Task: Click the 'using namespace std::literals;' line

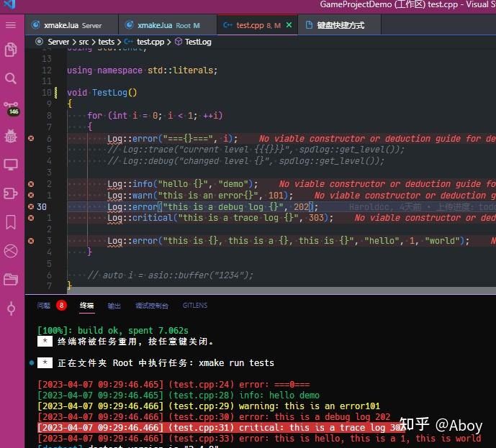Action: [x=143, y=70]
